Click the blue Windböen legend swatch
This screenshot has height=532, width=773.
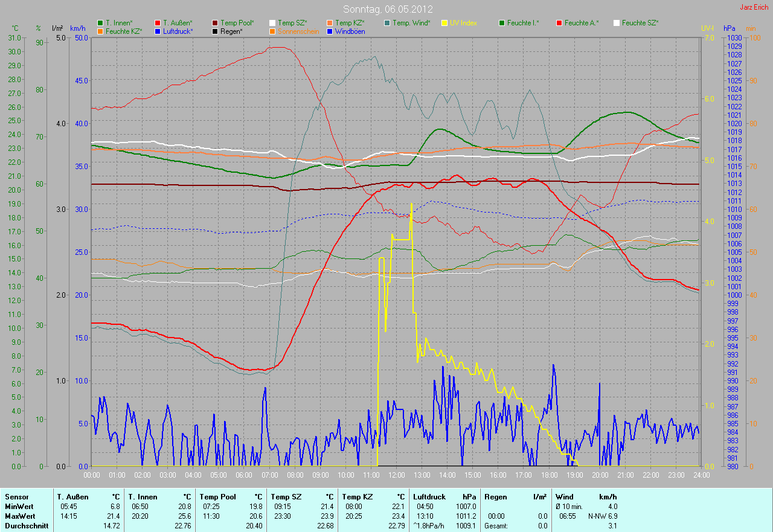(x=330, y=31)
